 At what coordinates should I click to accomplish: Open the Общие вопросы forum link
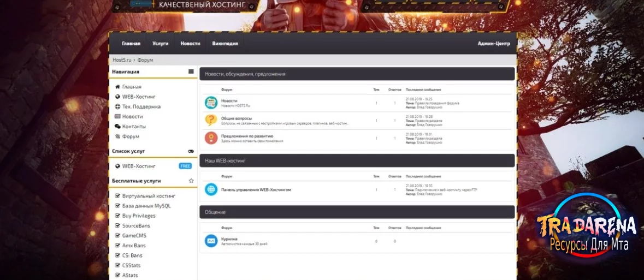click(x=237, y=118)
